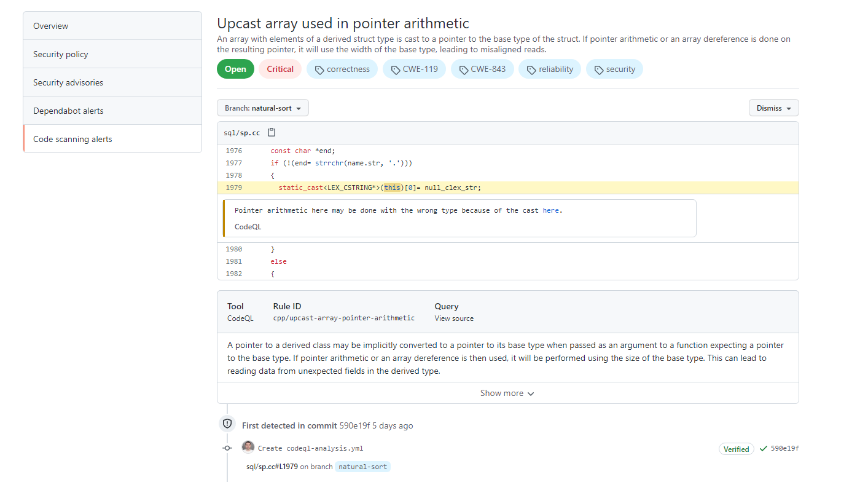Image resolution: width=868 pixels, height=498 pixels.
Task: Click the commit node icon in timeline
Action: 227,448
